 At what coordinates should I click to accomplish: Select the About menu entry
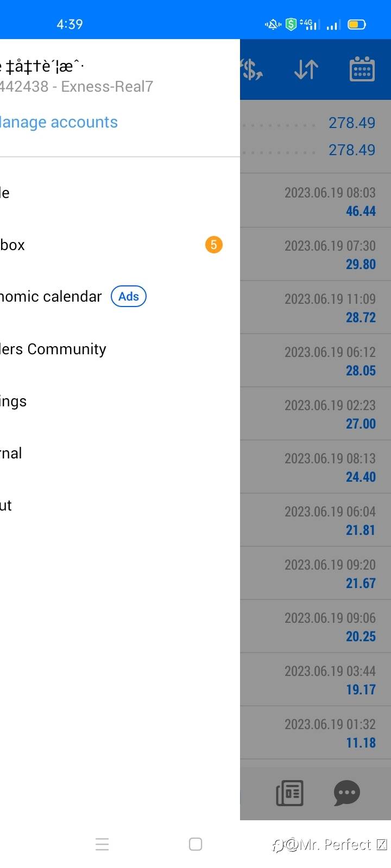(x=7, y=505)
